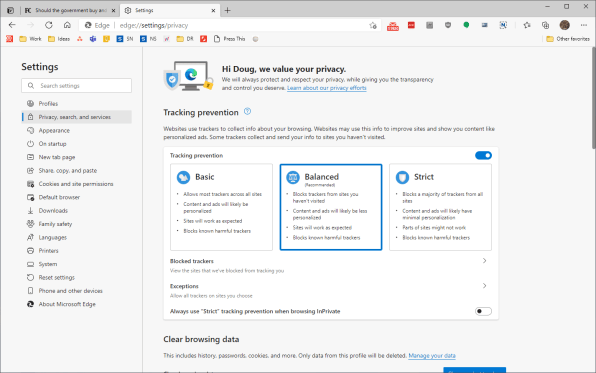Open the Manage your data link

(x=432, y=356)
